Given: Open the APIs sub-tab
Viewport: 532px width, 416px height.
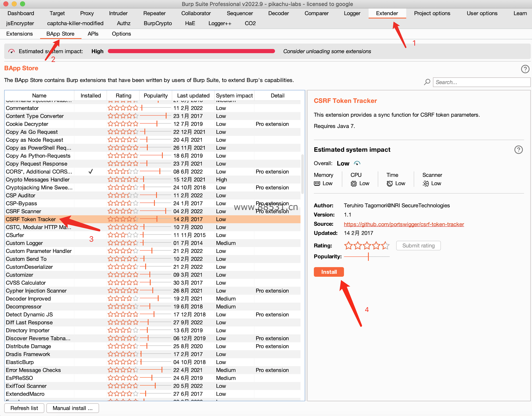Looking at the screenshot, I should [x=93, y=34].
